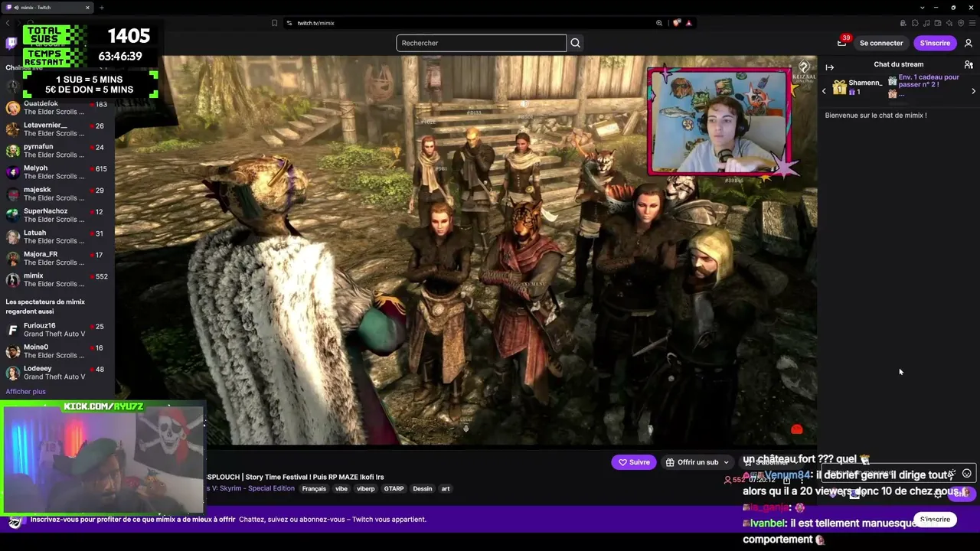
Task: Click the search magnifier button
Action: click(576, 43)
